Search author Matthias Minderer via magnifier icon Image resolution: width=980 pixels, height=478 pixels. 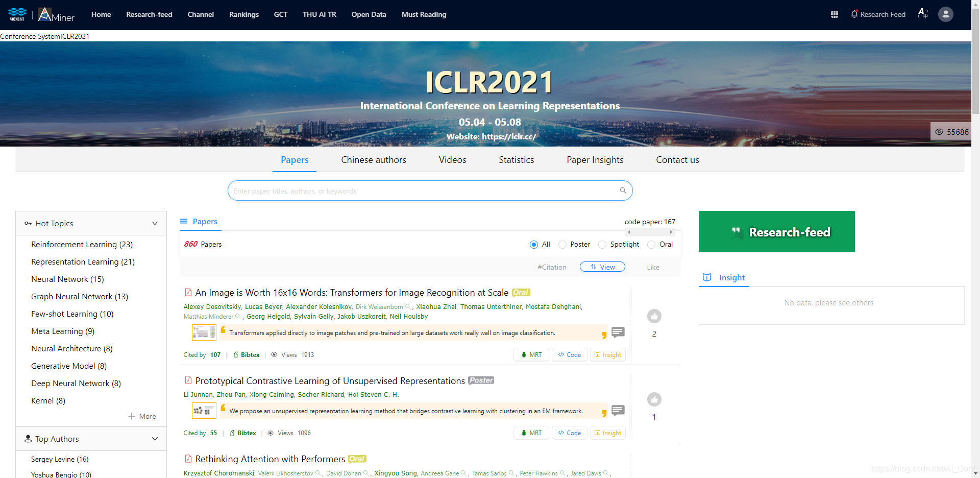click(x=238, y=316)
